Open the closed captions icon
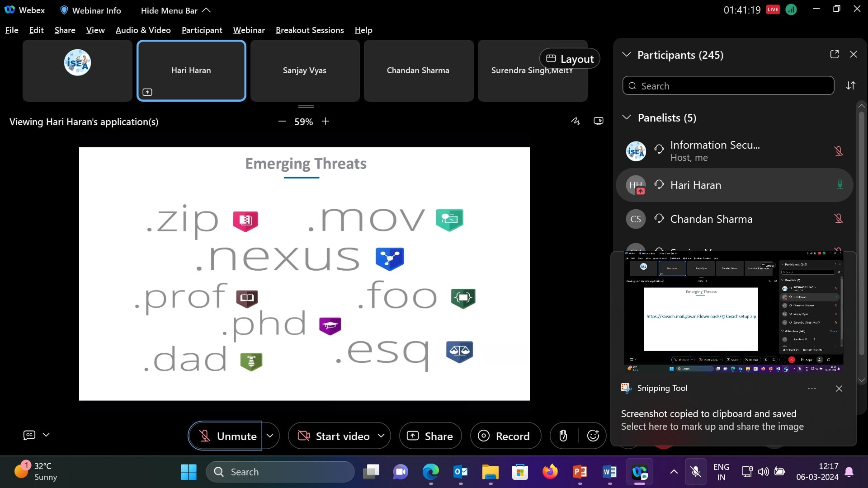Screen dimensions: 868x488 29,435
